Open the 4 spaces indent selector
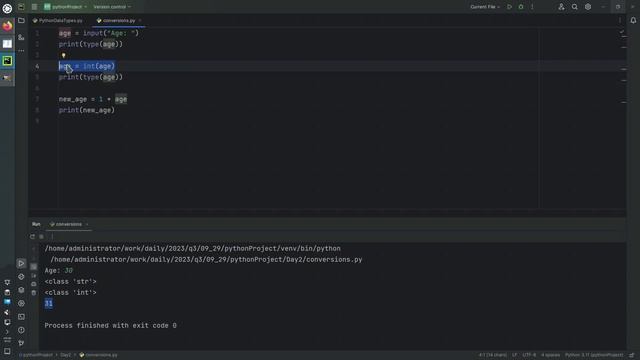The width and height of the screenshot is (640, 360). click(551, 355)
